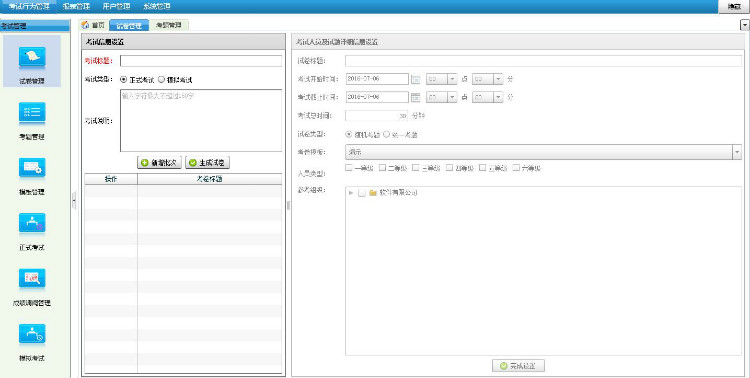Click the splitter handle between the two setting panels
This screenshot has height=378, width=750.
[x=288, y=205]
